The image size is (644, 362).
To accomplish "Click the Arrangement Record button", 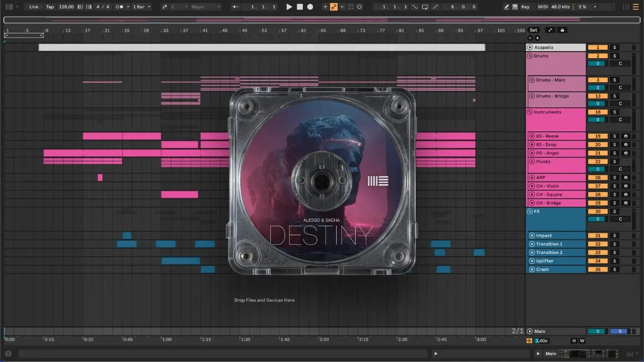I will [310, 7].
